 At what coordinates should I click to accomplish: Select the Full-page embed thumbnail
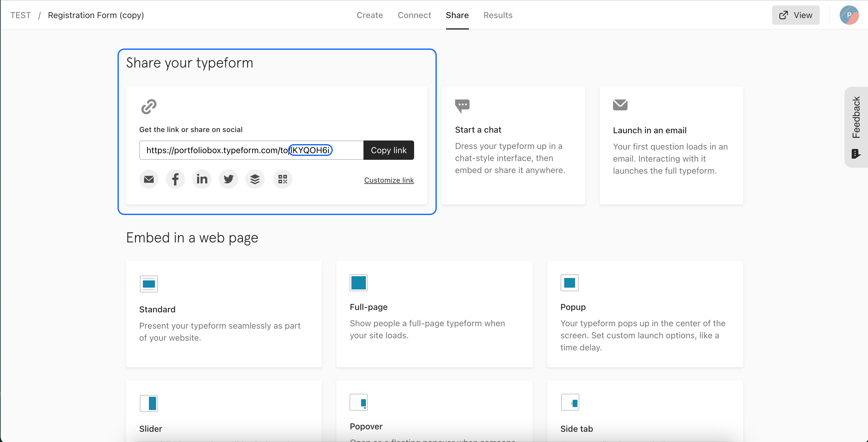point(358,283)
